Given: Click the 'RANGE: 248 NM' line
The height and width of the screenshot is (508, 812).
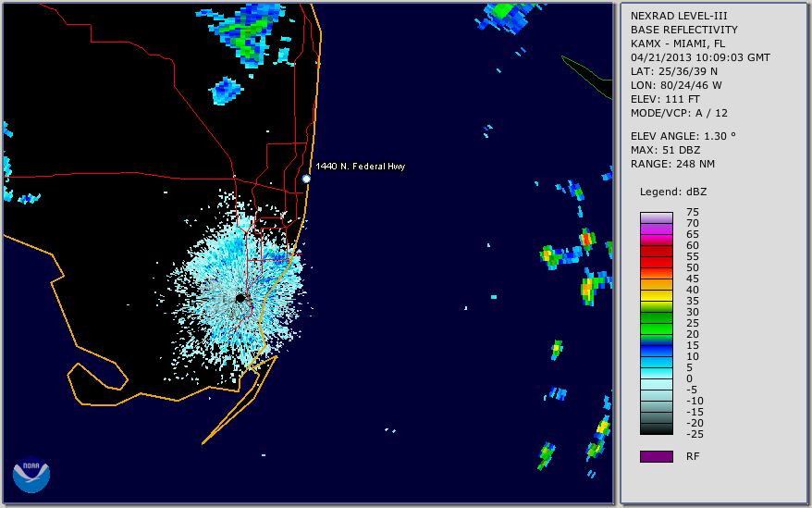Looking at the screenshot, I should (x=672, y=165).
